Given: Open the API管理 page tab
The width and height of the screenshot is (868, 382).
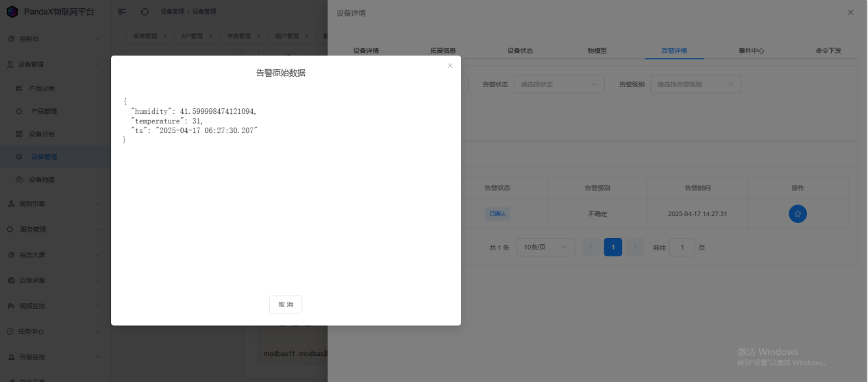Looking at the screenshot, I should 192,36.
